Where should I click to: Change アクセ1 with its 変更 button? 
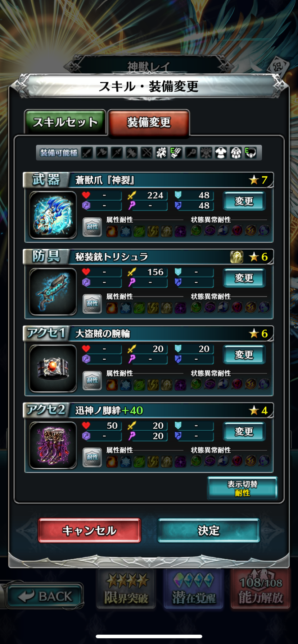(244, 355)
